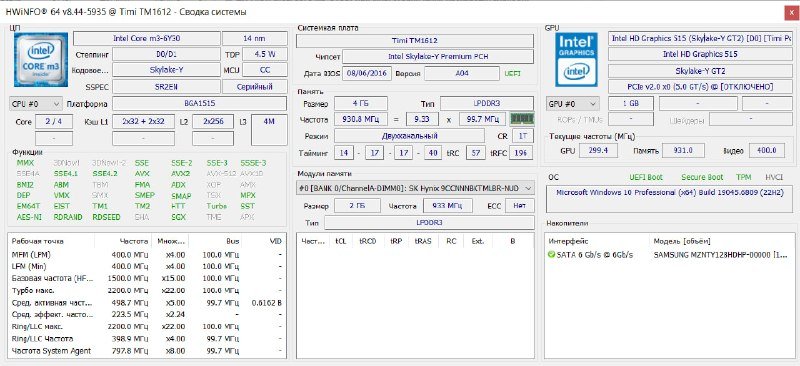Click the L3 cache 4M field
Viewport: 800px width, 366px height.
[x=269, y=130]
